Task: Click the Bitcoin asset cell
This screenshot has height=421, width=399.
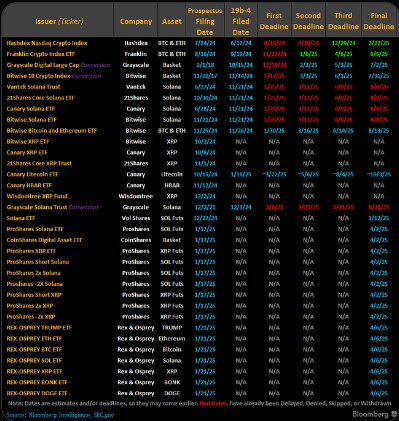Action: tap(172, 350)
